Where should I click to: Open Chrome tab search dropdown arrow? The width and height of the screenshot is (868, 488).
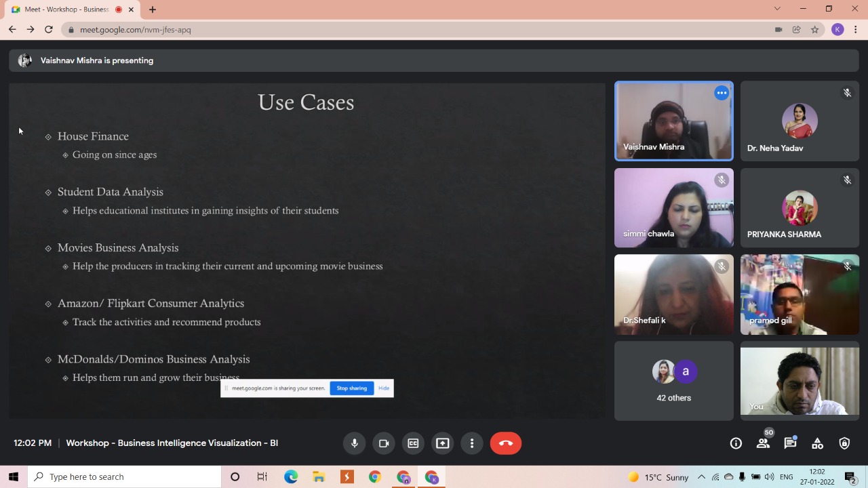pyautogui.click(x=777, y=9)
